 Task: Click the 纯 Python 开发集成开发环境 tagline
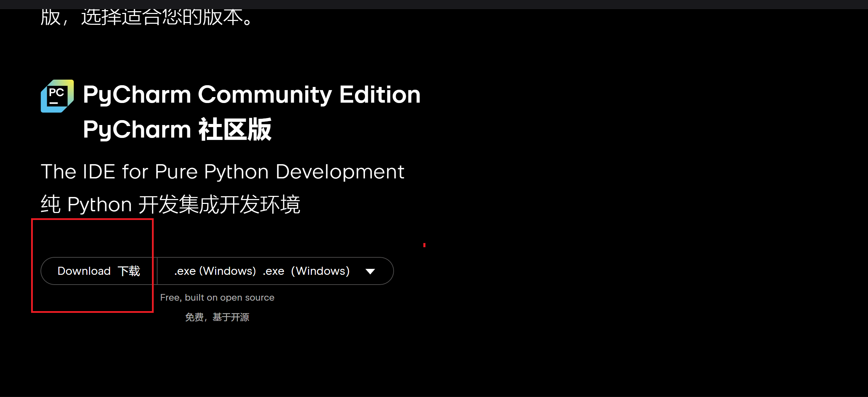pos(170,204)
